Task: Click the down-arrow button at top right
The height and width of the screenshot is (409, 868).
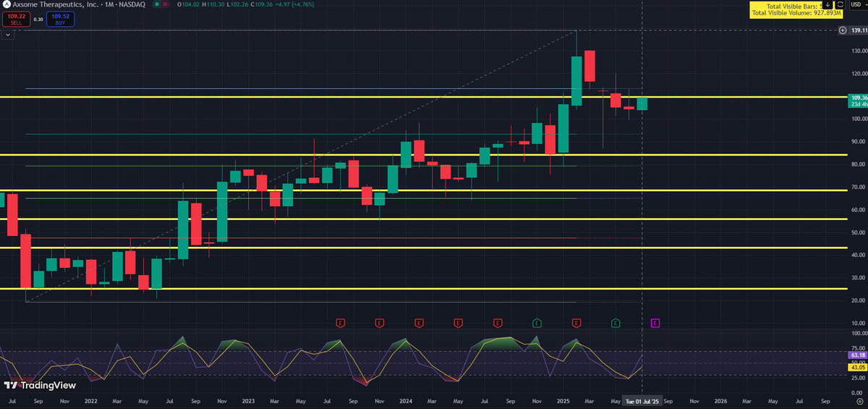Action: pyautogui.click(x=827, y=5)
